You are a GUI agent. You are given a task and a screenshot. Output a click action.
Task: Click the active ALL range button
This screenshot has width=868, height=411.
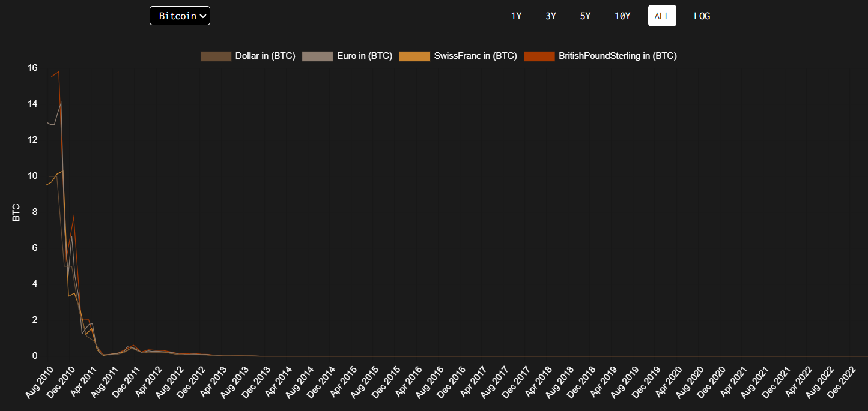pyautogui.click(x=662, y=16)
